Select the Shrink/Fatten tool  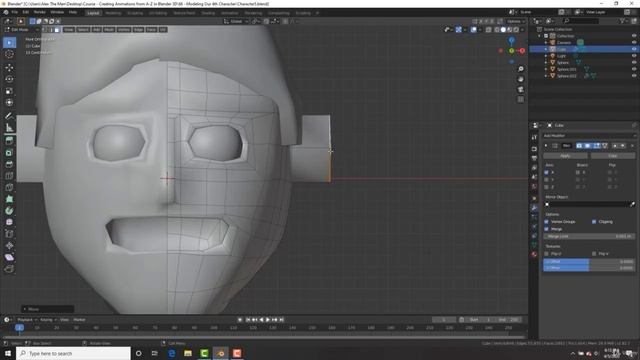(9, 246)
